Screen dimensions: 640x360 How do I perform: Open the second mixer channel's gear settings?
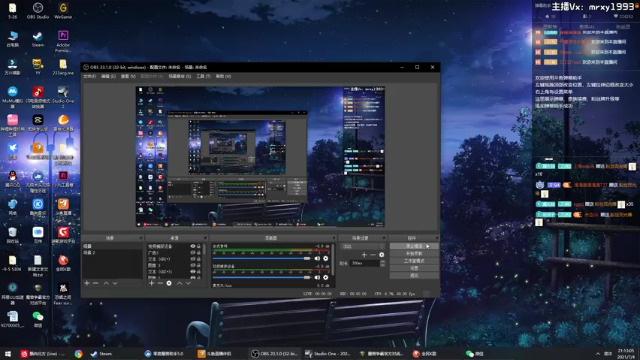pos(326,278)
